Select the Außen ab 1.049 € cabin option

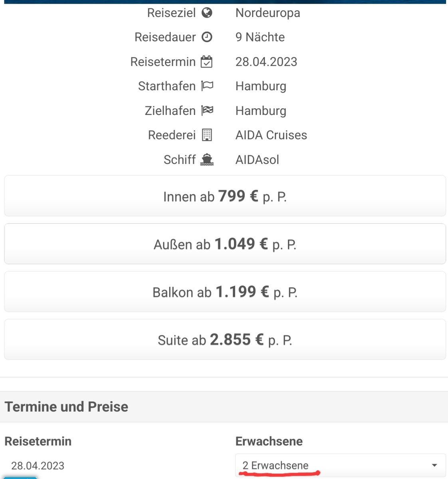tap(225, 244)
